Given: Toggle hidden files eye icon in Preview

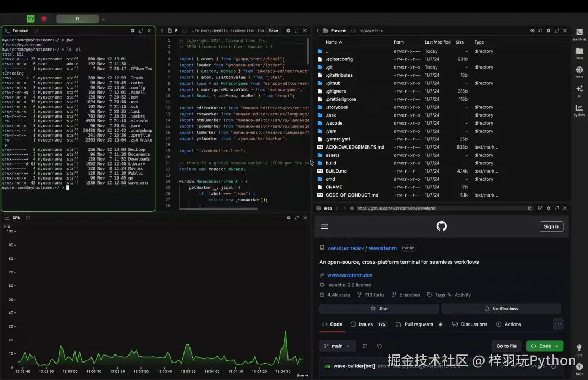Looking at the screenshot, I should (x=532, y=31).
